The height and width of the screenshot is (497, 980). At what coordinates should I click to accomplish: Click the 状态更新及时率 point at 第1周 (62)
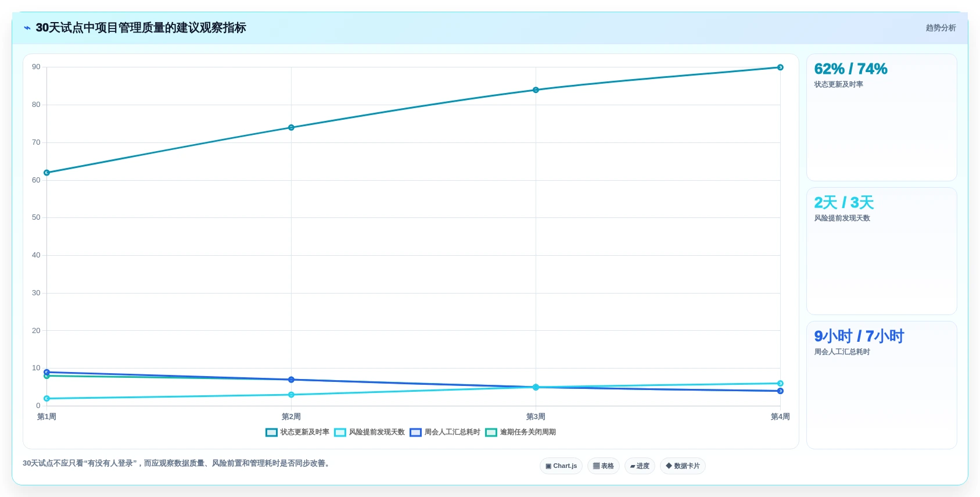tap(47, 173)
